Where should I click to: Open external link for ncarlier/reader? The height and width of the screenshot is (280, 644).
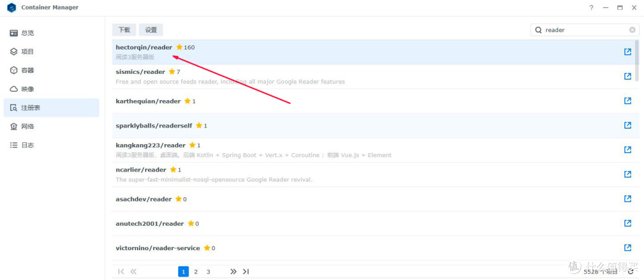point(627,174)
